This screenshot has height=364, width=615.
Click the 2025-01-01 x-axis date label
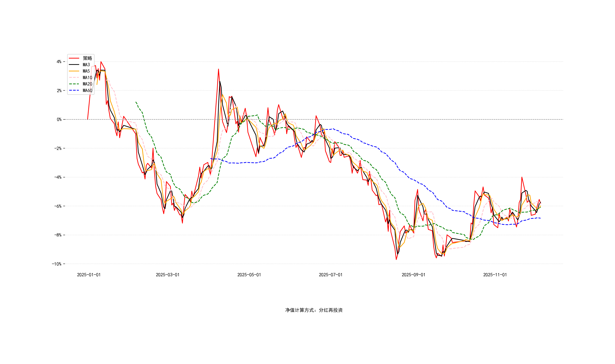pos(89,275)
